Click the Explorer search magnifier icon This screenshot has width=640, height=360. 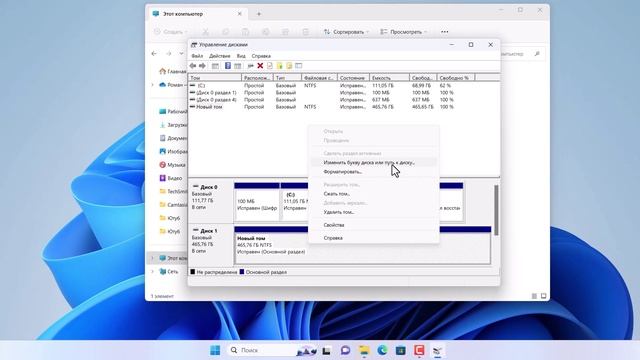537,53
